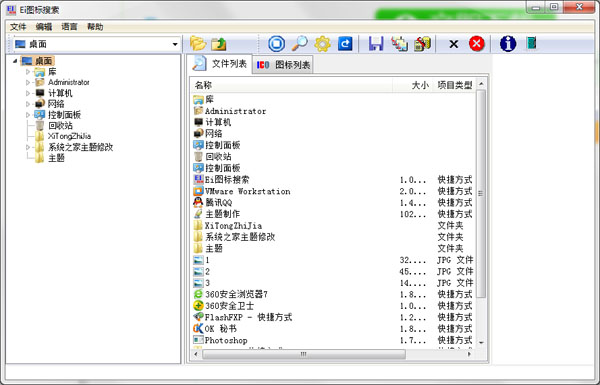Click the open folder toolbar icon
This screenshot has width=600, height=385.
198,44
